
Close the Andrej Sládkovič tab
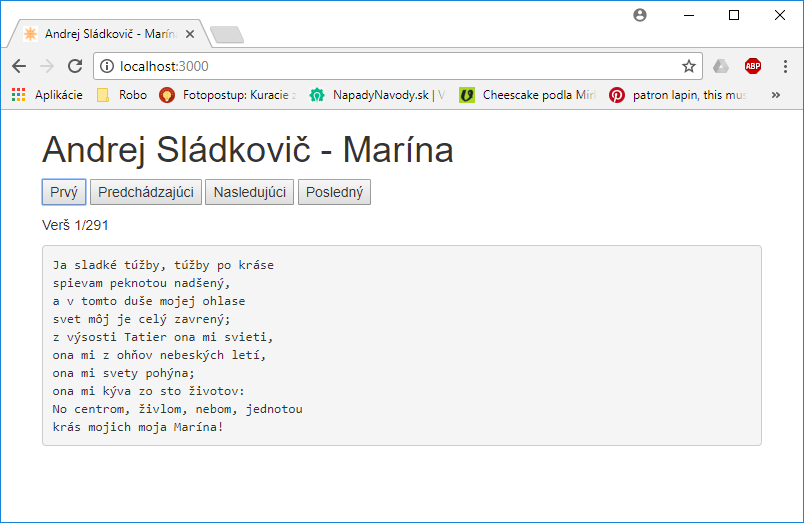pyautogui.click(x=190, y=34)
